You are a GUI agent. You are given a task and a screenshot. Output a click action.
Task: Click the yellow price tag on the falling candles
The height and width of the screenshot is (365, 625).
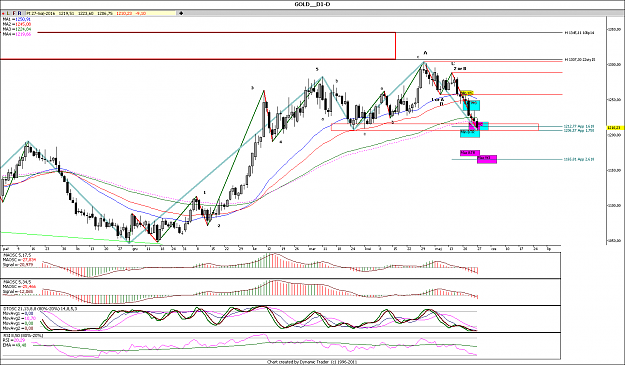point(466,93)
